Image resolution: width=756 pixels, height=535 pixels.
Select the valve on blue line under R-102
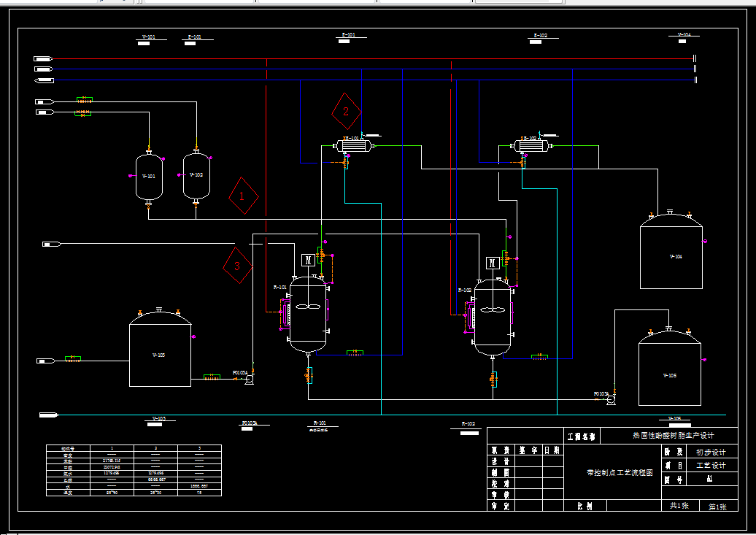[539, 357]
